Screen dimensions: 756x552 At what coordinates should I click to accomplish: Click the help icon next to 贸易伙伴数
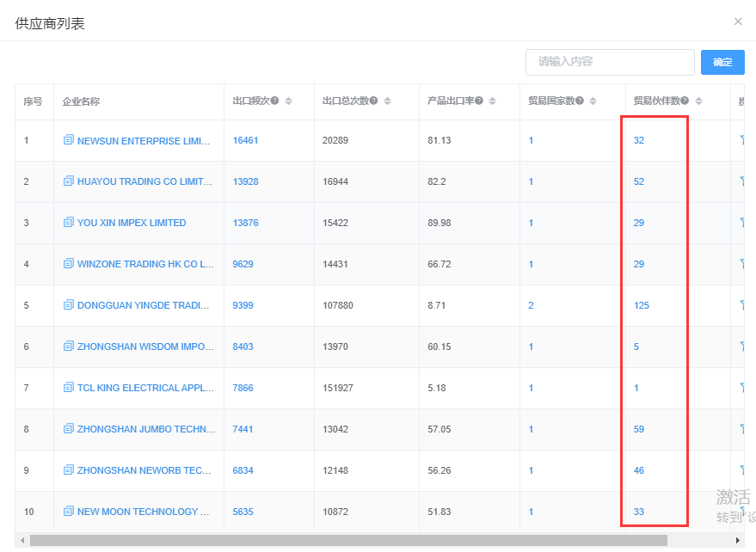[685, 101]
